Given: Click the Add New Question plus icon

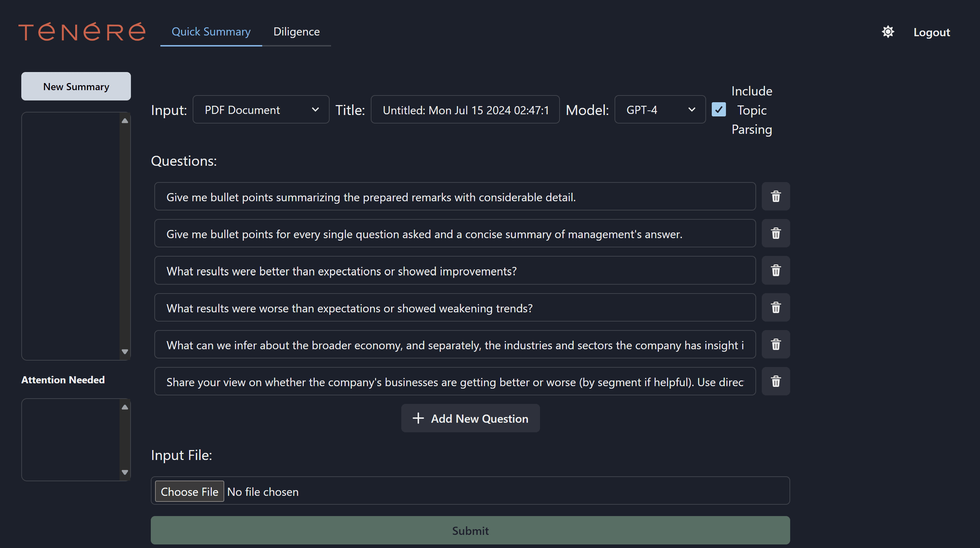Looking at the screenshot, I should coord(417,418).
